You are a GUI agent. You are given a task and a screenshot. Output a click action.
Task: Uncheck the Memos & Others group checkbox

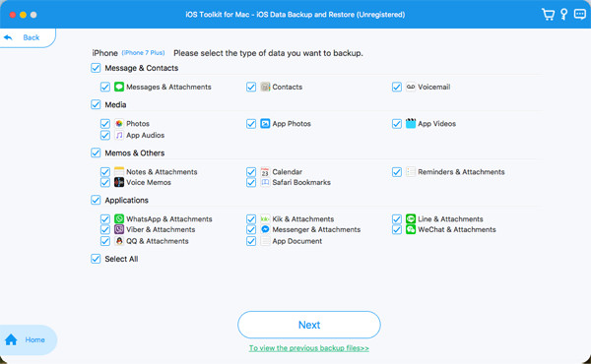(96, 152)
